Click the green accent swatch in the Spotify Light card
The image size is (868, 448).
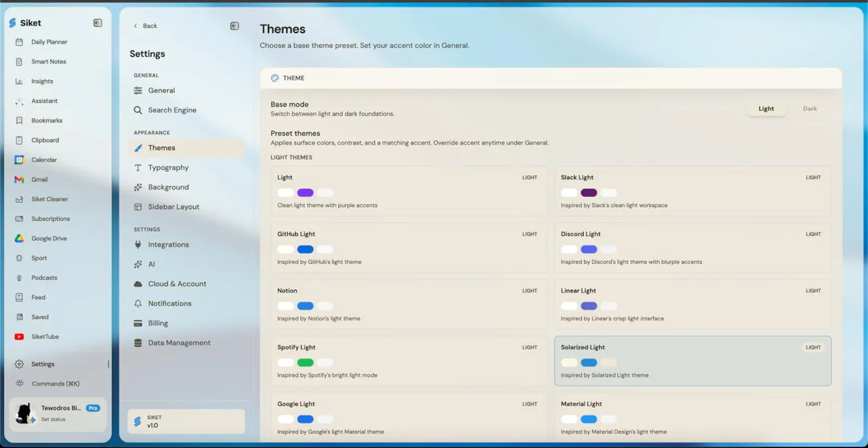(305, 363)
